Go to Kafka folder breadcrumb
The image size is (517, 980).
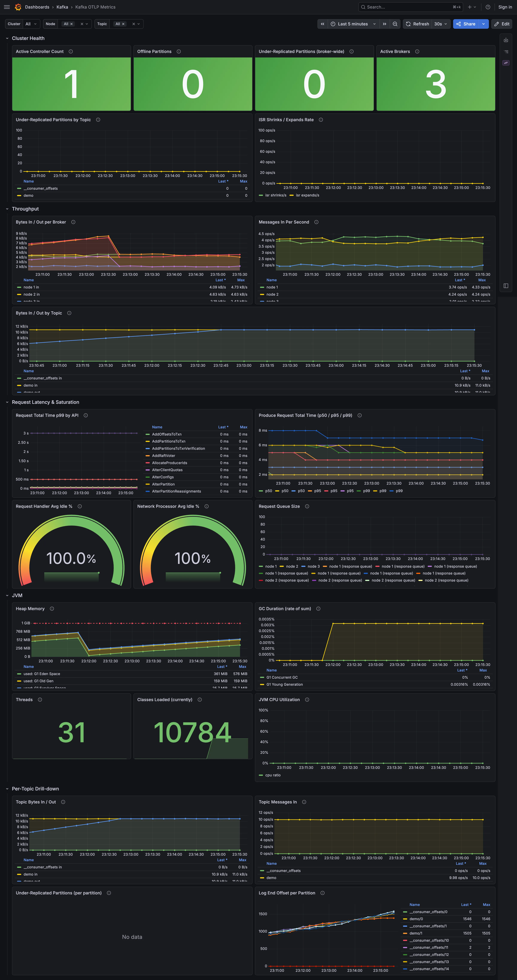coord(62,7)
